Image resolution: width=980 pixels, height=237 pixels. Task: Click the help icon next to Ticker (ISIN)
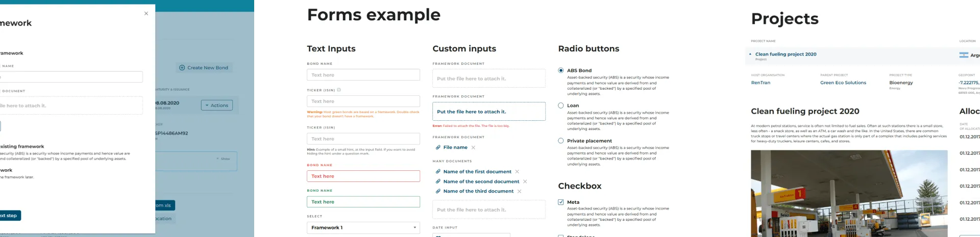(339, 90)
